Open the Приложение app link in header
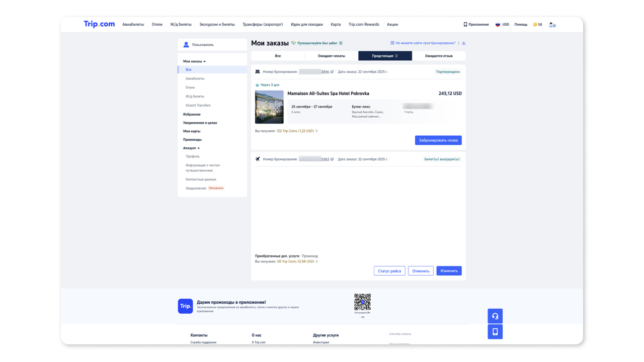The height and width of the screenshot is (362, 644). point(476,24)
